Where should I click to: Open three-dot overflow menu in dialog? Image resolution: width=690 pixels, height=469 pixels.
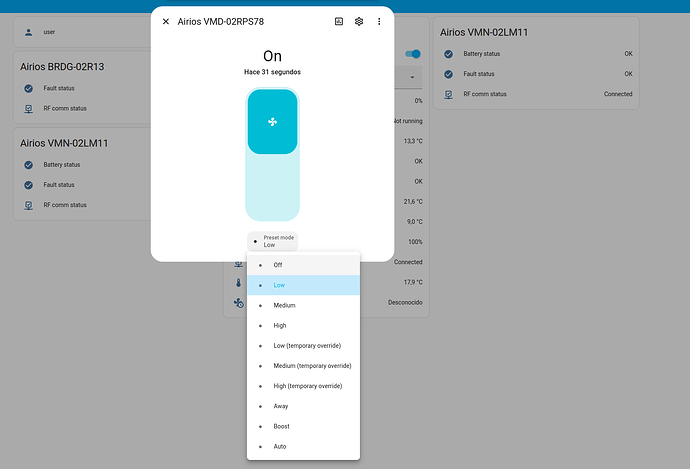point(379,22)
